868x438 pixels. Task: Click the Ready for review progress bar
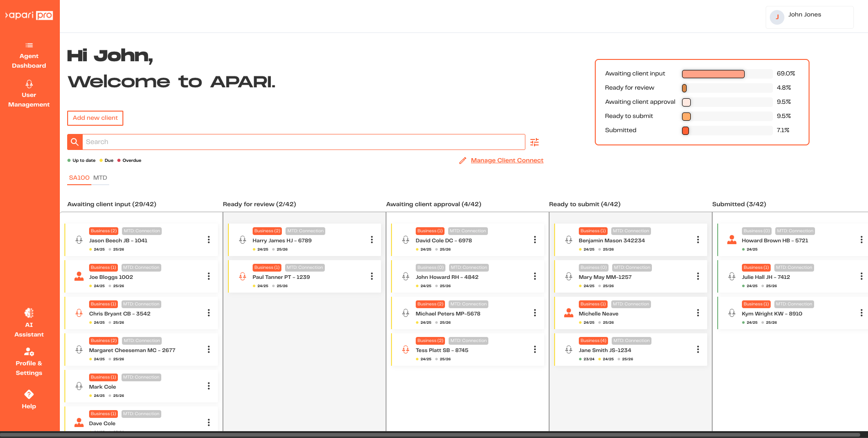point(727,88)
